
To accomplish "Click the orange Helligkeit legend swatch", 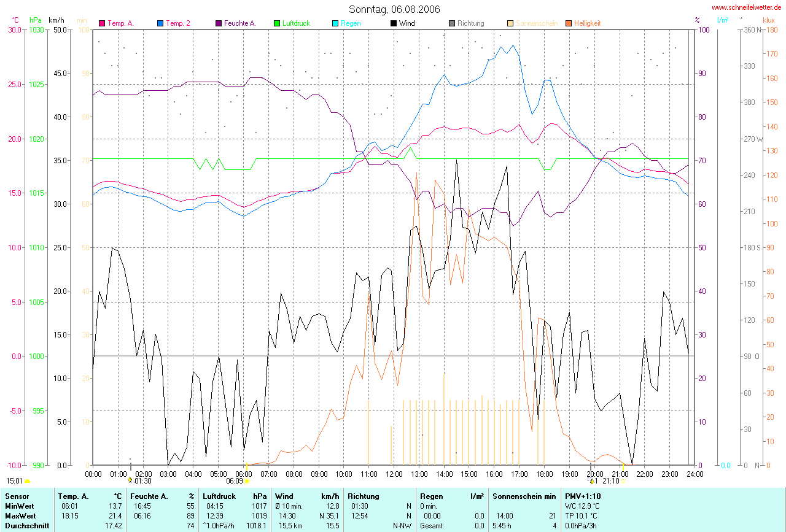I will coord(568,23).
